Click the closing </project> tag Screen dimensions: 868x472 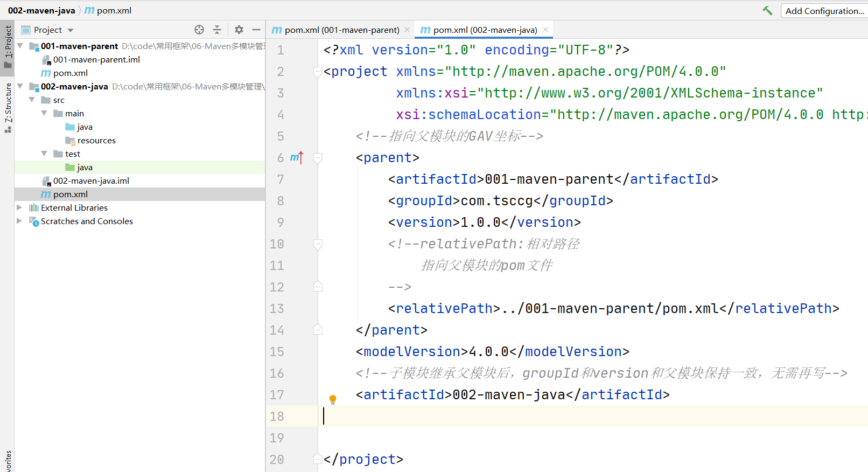(363, 459)
